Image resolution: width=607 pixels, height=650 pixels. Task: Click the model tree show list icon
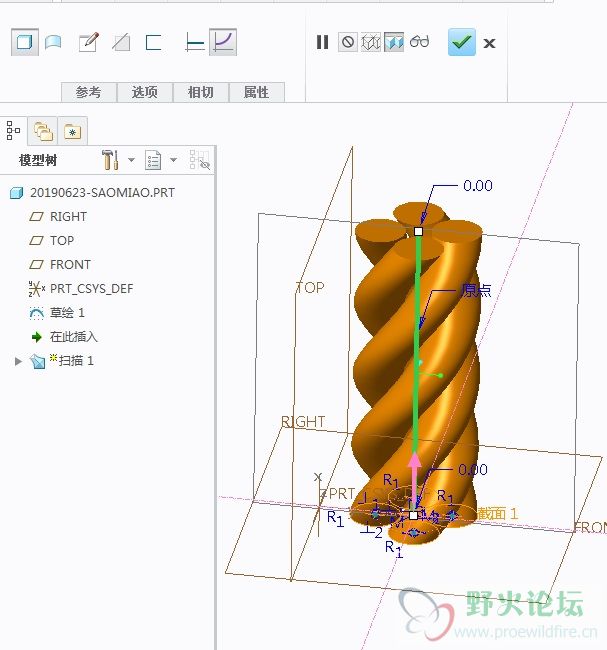(153, 160)
